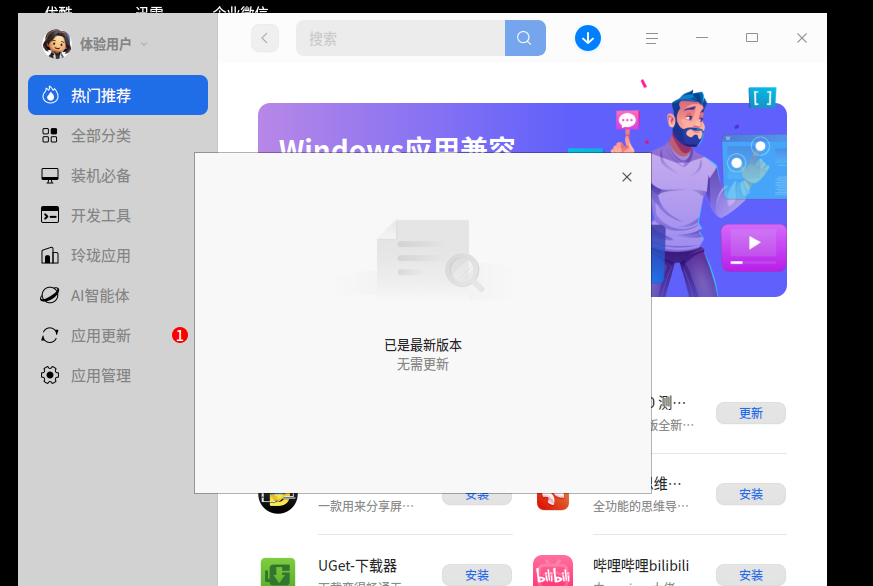Click the 已是最新版本 message text
This screenshot has height=586, width=873.
(423, 345)
